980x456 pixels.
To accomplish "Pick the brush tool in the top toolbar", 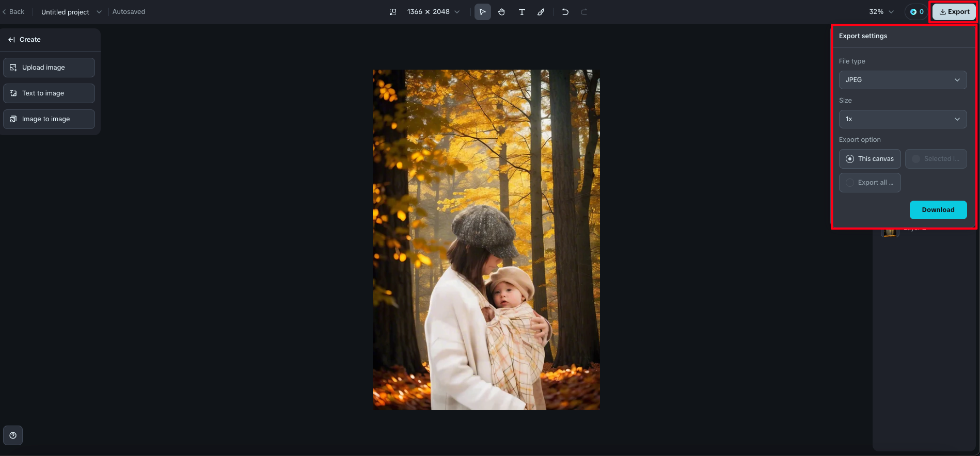I will click(541, 12).
